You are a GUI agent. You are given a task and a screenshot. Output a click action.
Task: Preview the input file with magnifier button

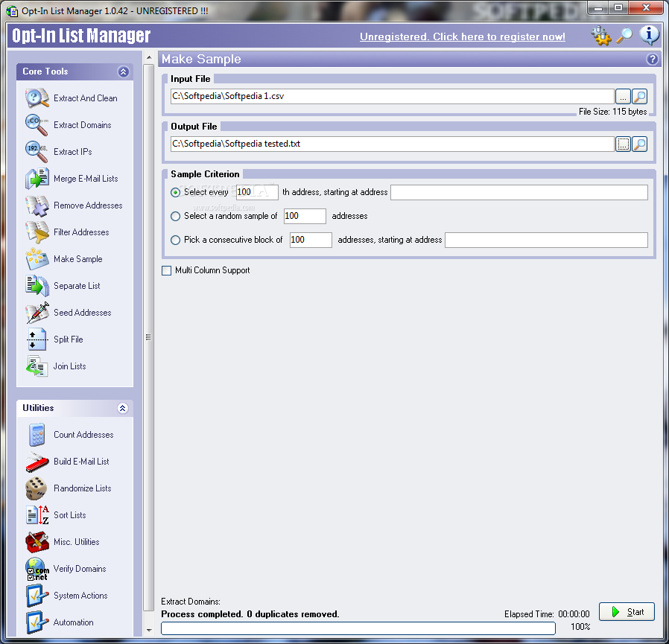point(639,96)
